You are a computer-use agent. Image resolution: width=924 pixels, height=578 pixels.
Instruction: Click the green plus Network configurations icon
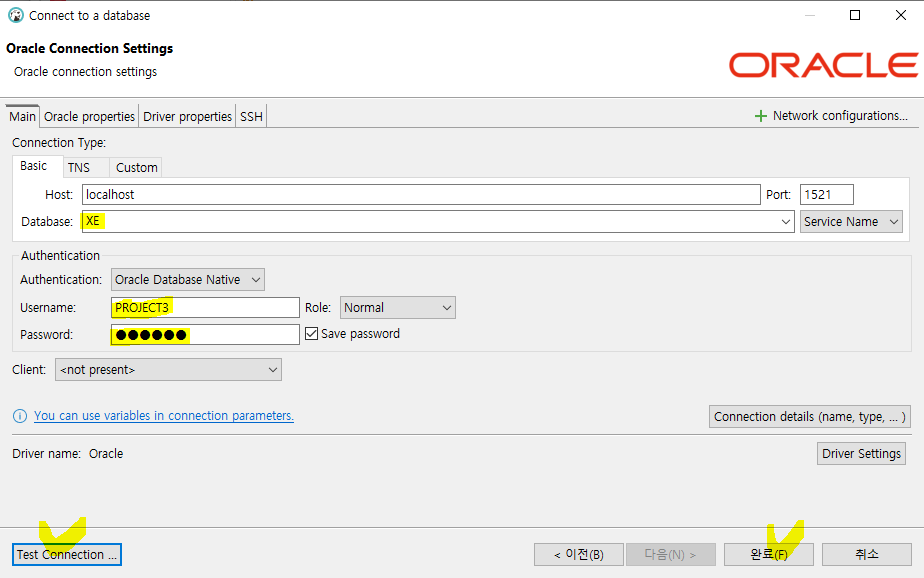click(761, 116)
